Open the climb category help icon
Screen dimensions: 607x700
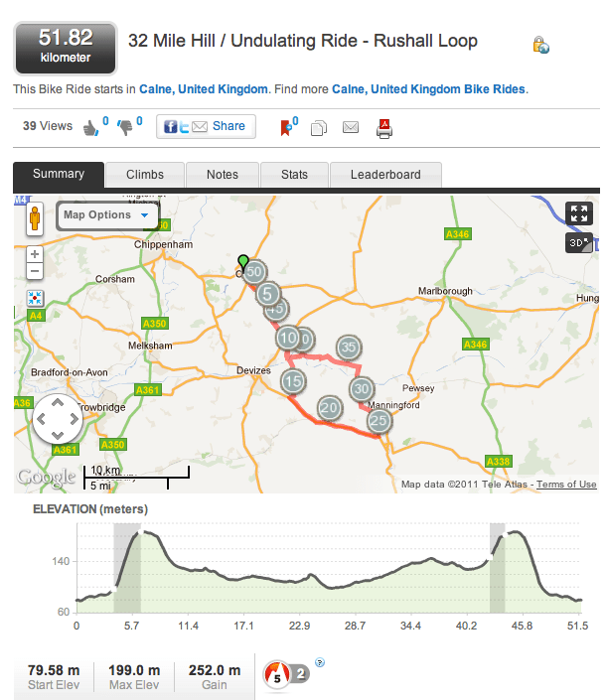point(320,662)
